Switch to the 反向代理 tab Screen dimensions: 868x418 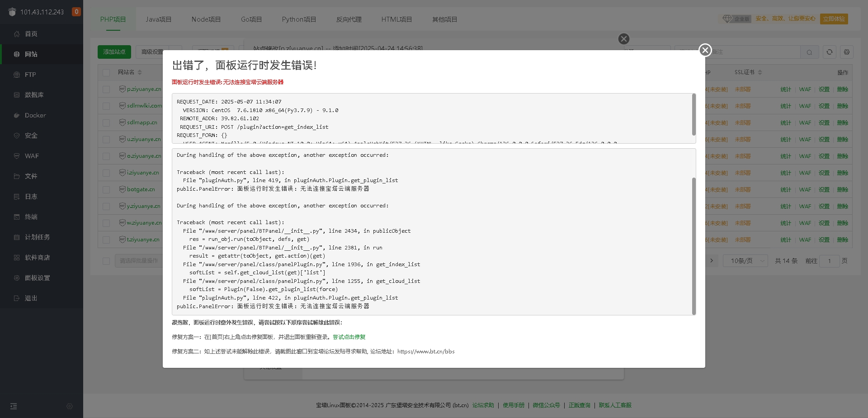(x=349, y=19)
